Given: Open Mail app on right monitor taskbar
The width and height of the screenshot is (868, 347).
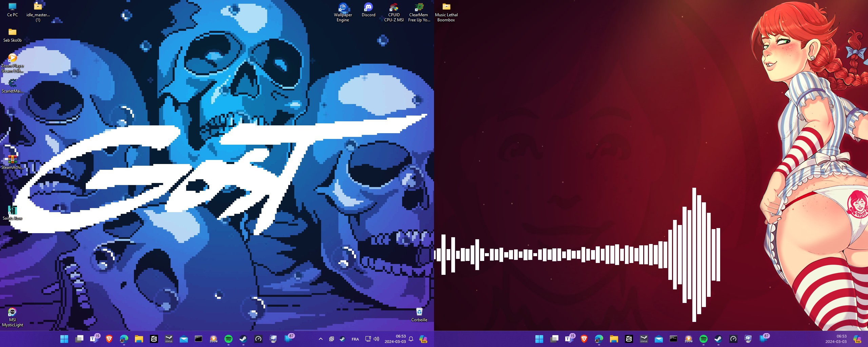Looking at the screenshot, I should point(659,339).
